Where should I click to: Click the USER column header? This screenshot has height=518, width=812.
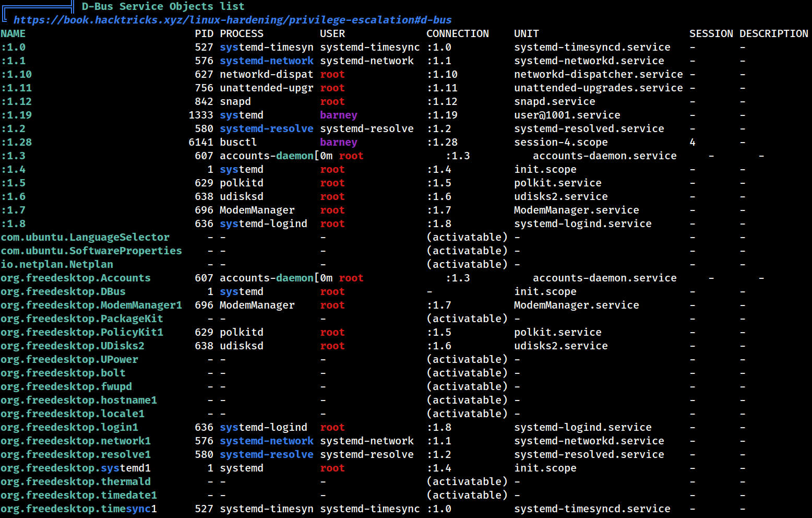[332, 33]
